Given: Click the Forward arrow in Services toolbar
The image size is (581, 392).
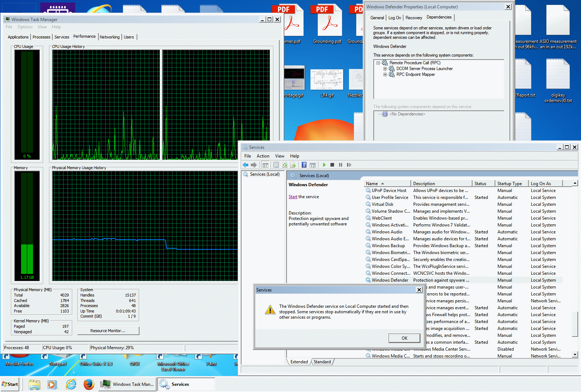Looking at the screenshot, I should pyautogui.click(x=254, y=165).
